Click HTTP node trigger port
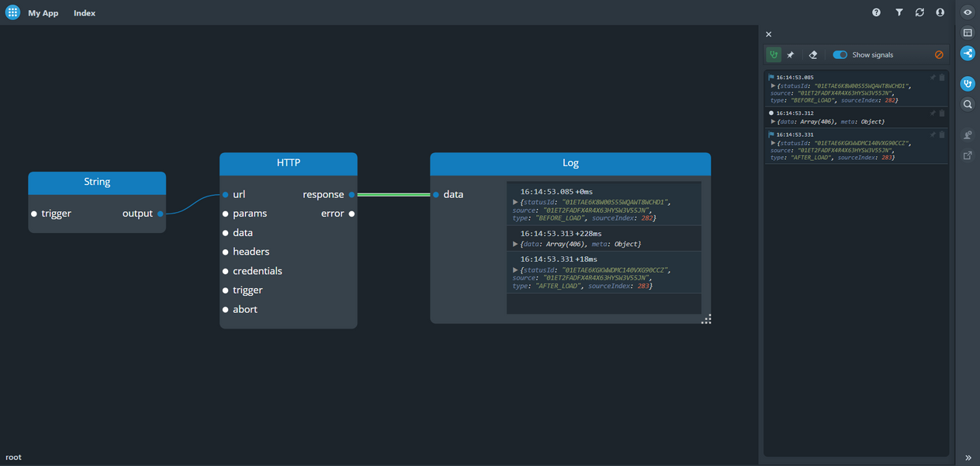 tap(226, 290)
